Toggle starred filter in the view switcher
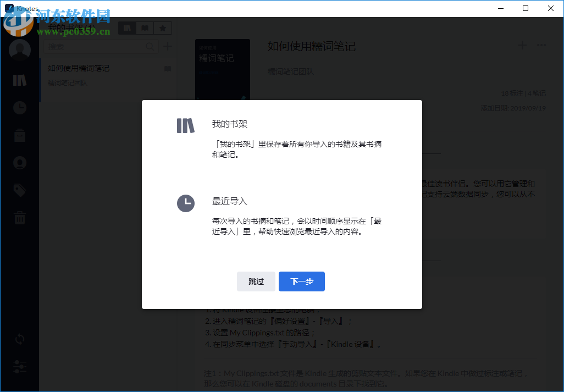Screen dimensions: 564x392 click(x=163, y=27)
